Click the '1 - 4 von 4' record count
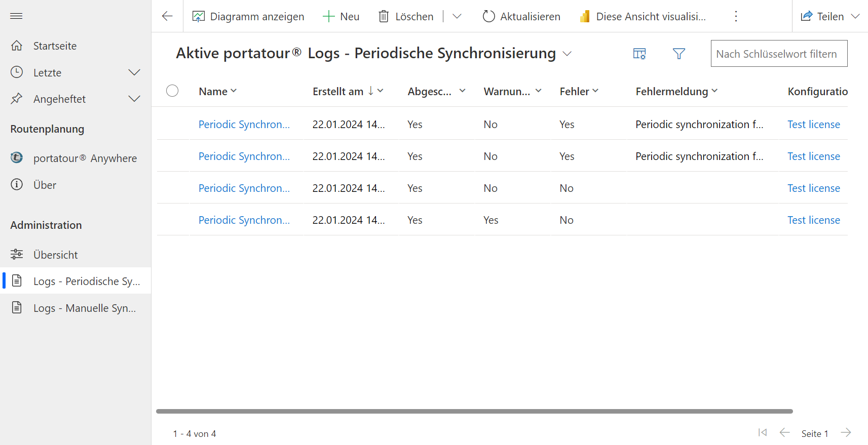This screenshot has height=445, width=868. (x=195, y=433)
